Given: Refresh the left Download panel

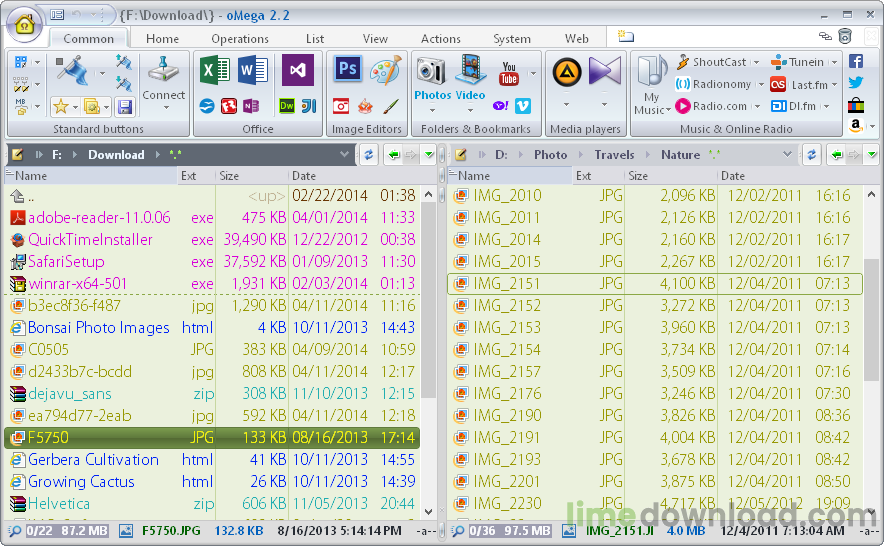Looking at the screenshot, I should [369, 155].
